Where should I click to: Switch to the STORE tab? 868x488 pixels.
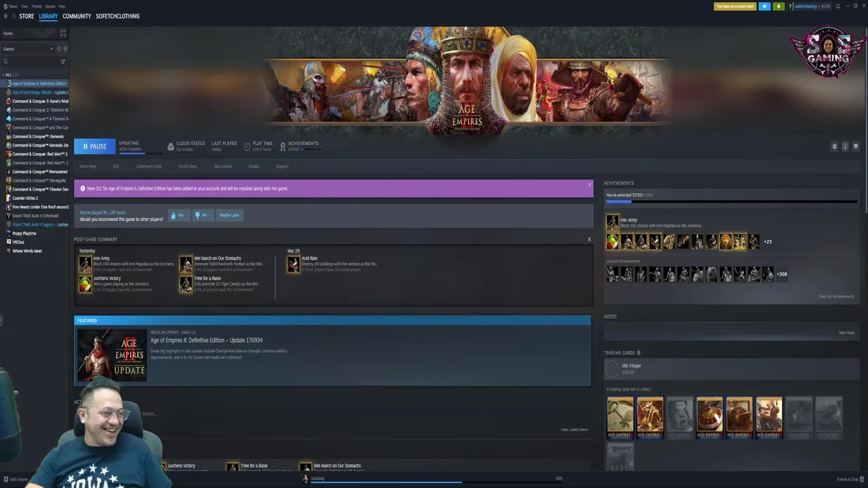point(26,16)
